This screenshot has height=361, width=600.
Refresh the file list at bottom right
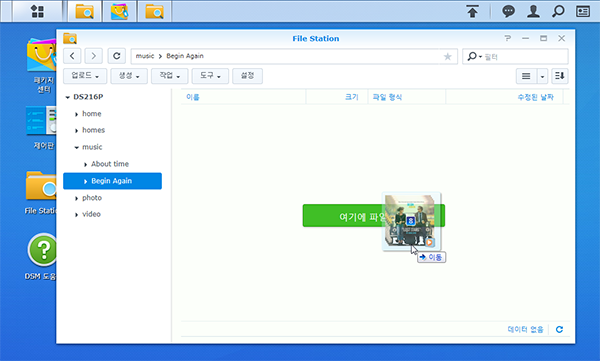pos(559,329)
